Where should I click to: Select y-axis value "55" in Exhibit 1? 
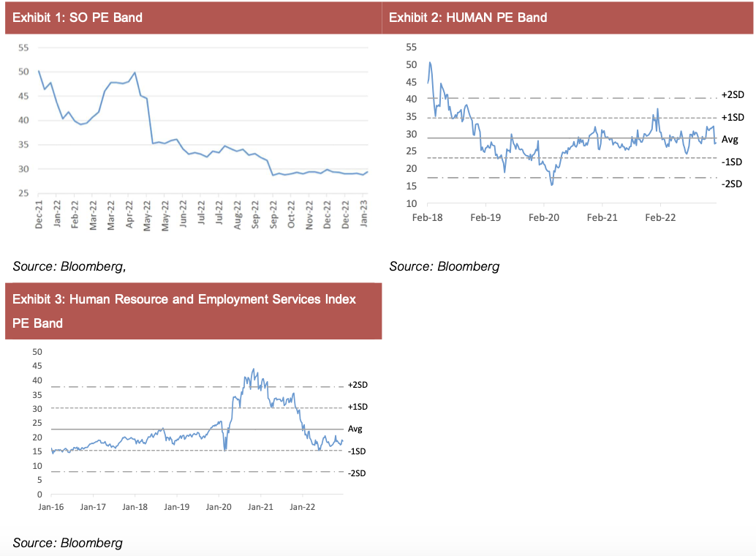[x=23, y=48]
